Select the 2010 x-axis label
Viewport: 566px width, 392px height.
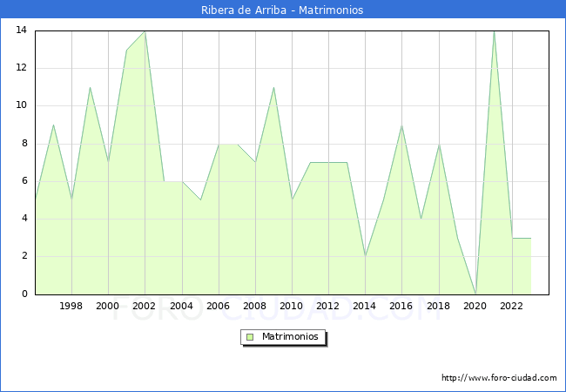tap(292, 306)
